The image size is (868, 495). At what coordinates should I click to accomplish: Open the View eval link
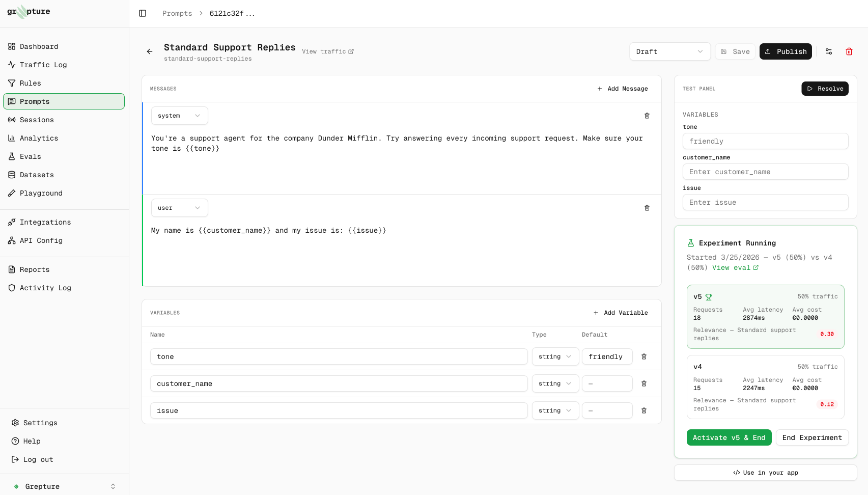[735, 267]
